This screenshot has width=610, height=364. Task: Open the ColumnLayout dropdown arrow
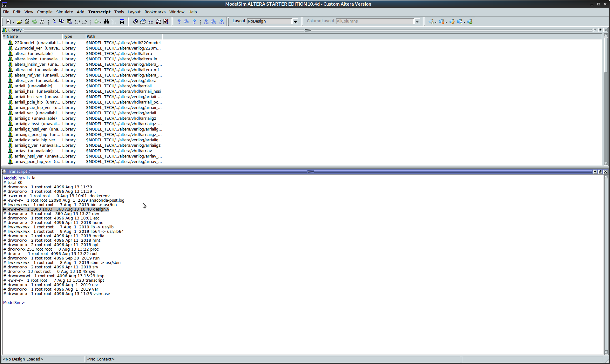pyautogui.click(x=417, y=22)
